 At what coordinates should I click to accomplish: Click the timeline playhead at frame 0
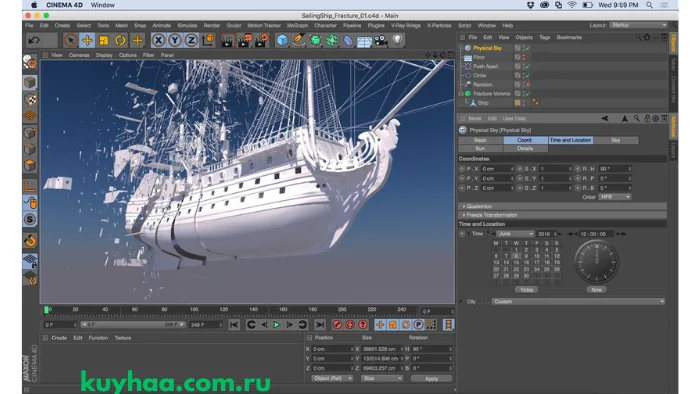point(46,310)
